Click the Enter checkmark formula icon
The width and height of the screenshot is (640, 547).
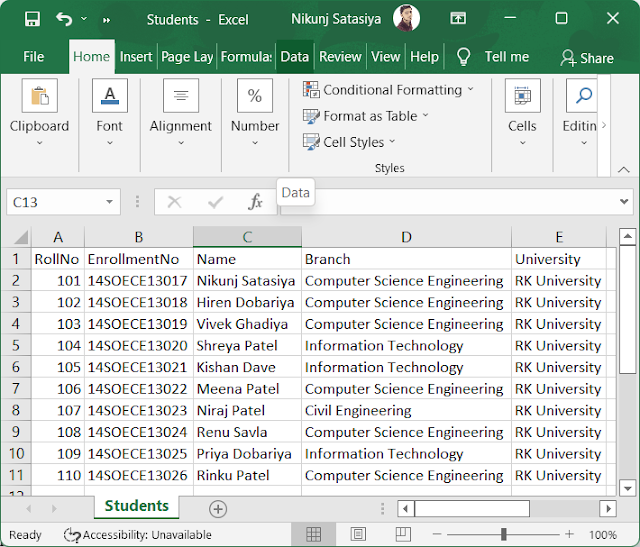click(x=215, y=202)
